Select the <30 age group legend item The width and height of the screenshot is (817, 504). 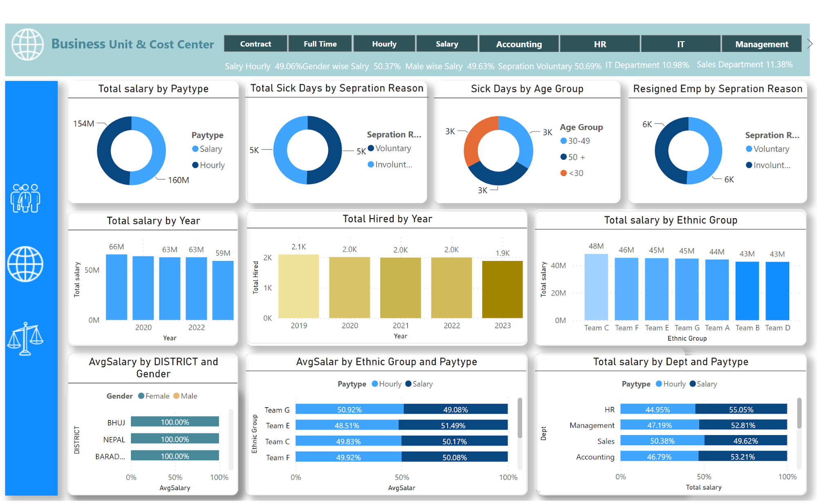[x=572, y=173]
